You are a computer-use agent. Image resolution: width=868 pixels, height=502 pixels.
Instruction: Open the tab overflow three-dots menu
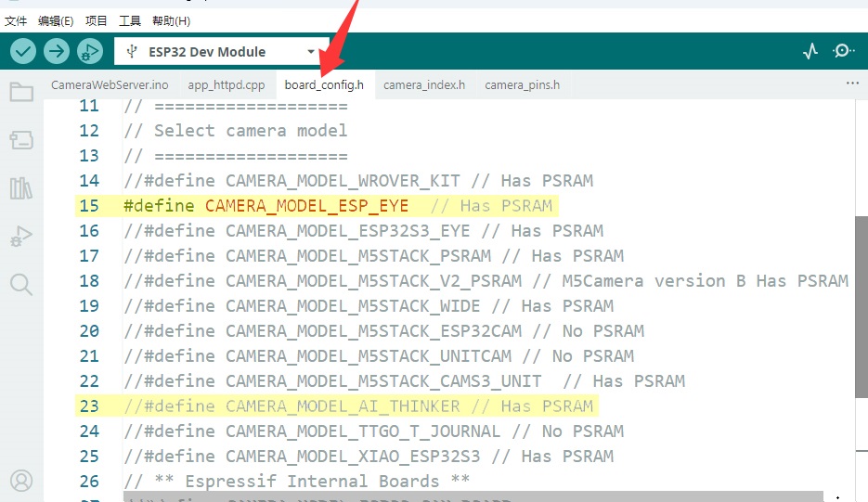point(852,84)
